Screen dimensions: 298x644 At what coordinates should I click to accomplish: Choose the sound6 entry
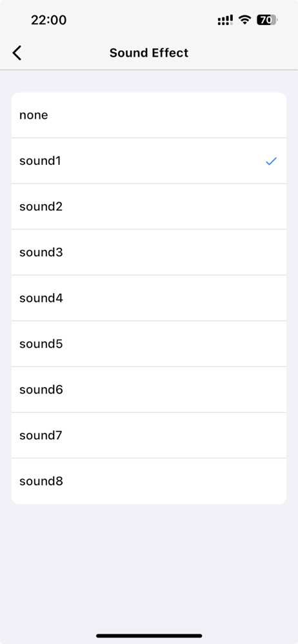coord(149,390)
